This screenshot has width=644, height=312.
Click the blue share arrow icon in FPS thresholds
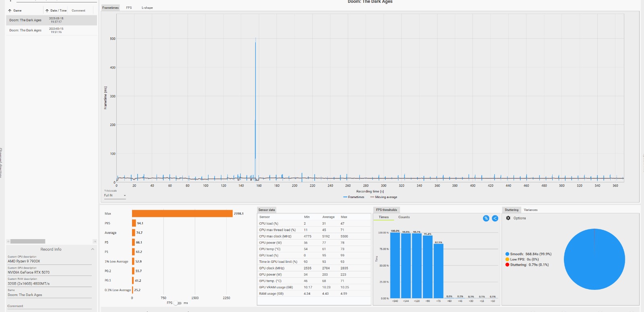tap(495, 218)
